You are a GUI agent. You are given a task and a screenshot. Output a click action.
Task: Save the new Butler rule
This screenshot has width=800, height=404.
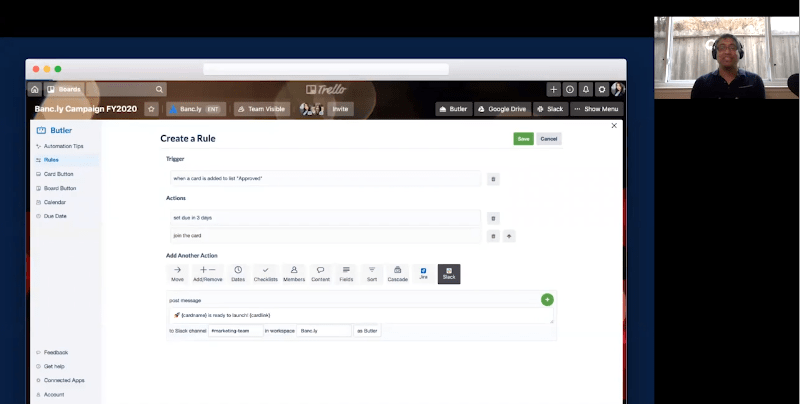click(523, 139)
